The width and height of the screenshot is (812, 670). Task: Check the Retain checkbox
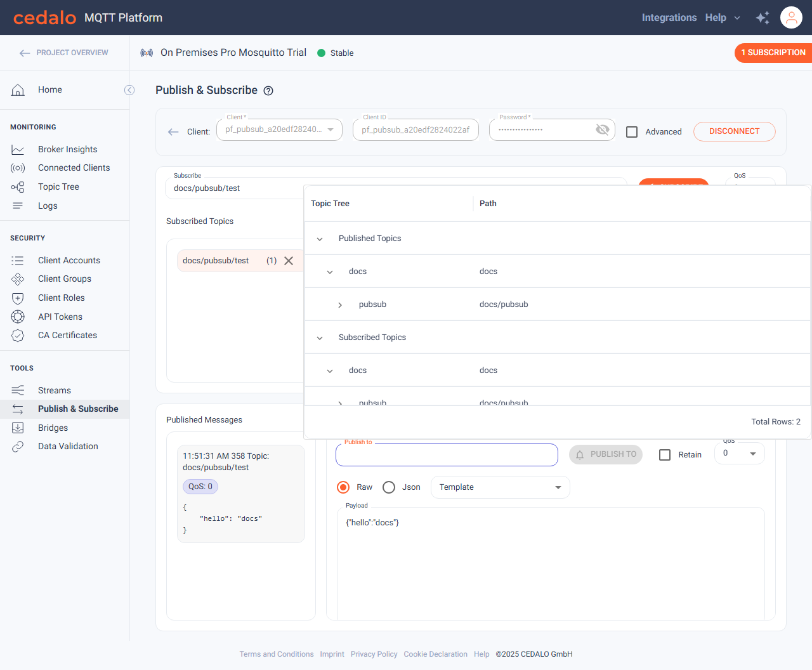[665, 455]
